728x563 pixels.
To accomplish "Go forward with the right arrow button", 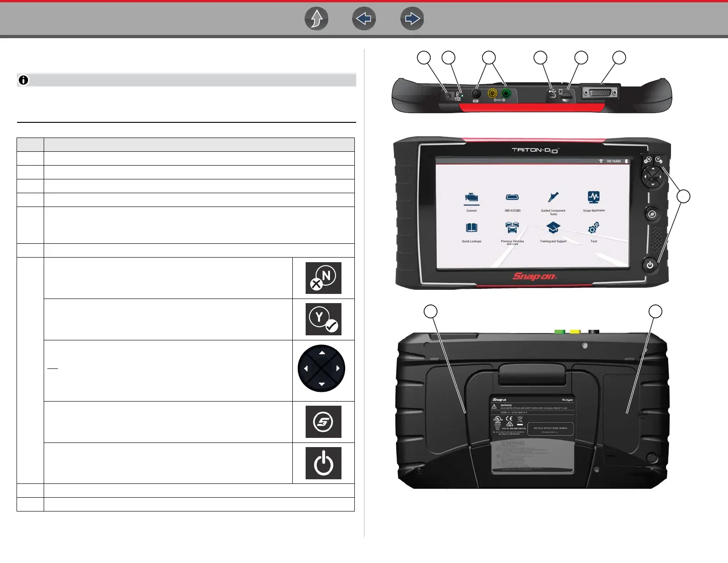I will coord(412,19).
